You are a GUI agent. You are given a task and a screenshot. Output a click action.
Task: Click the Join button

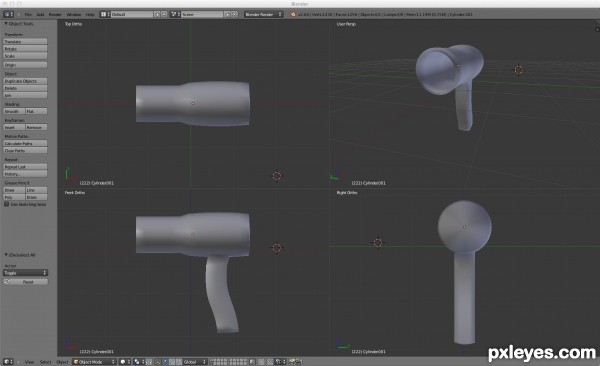(25, 95)
